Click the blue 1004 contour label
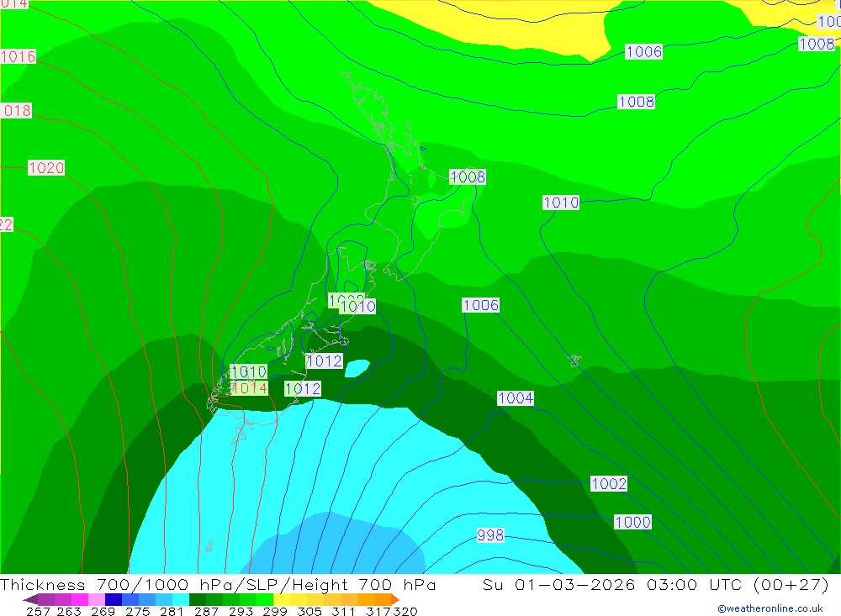The width and height of the screenshot is (841, 616). pos(516,398)
